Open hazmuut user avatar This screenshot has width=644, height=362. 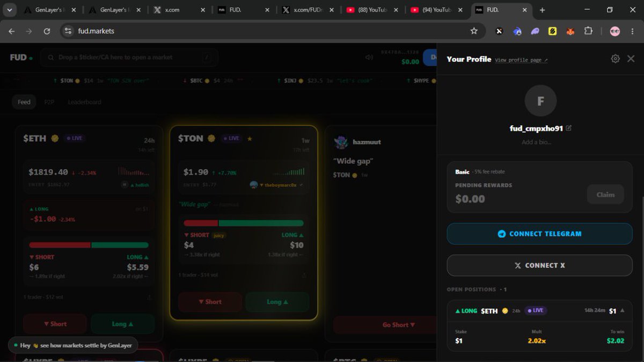click(x=341, y=142)
